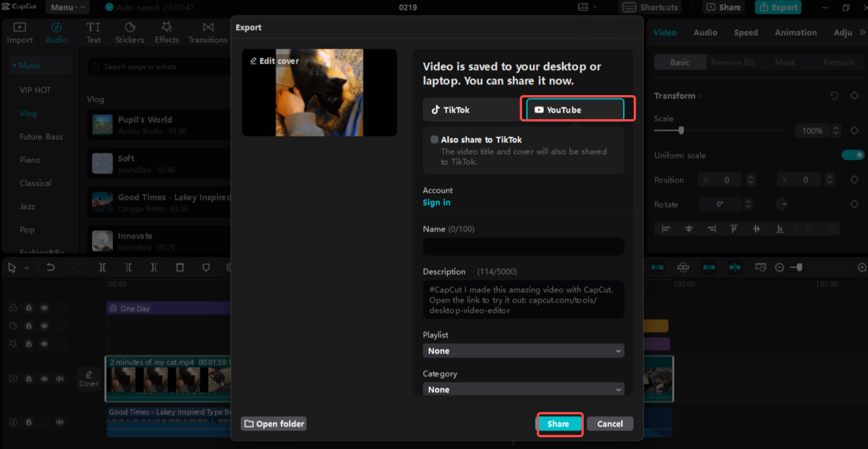This screenshot has height=449, width=868.
Task: Click the Position Y stepper arrows
Action: click(x=829, y=180)
